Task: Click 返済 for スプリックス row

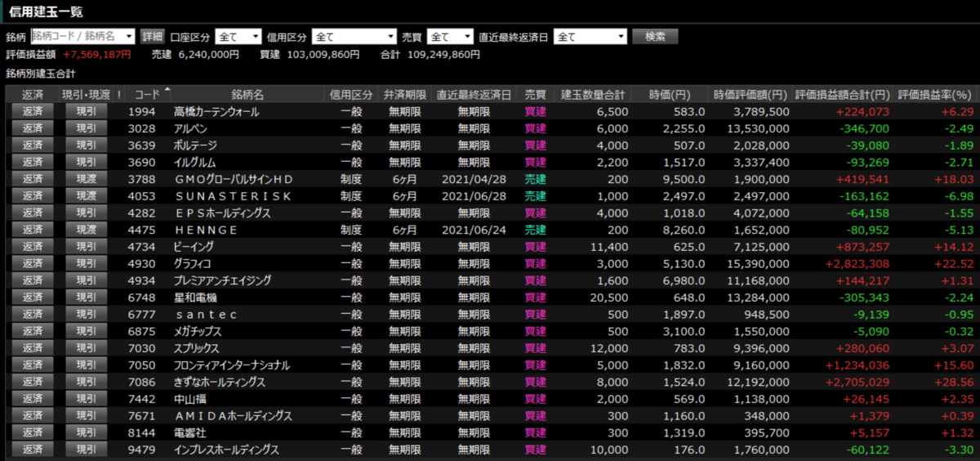Action: tap(33, 348)
